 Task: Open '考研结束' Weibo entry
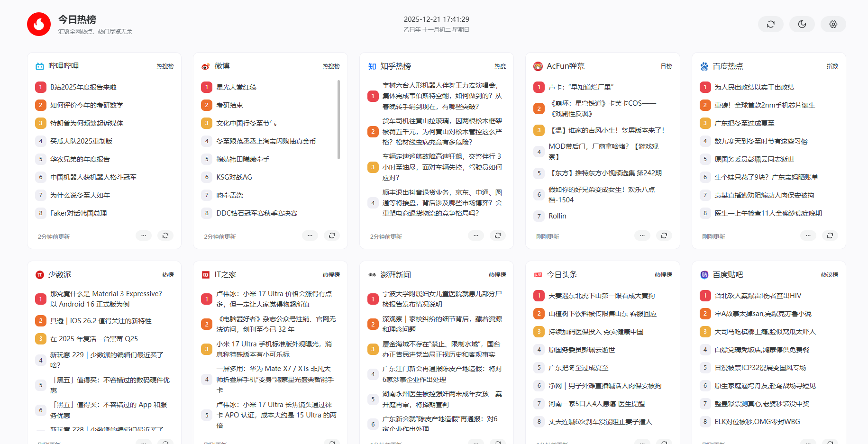tap(230, 105)
